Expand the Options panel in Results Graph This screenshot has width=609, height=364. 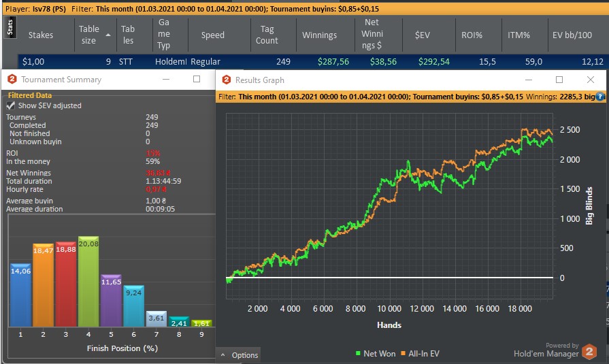click(x=240, y=355)
